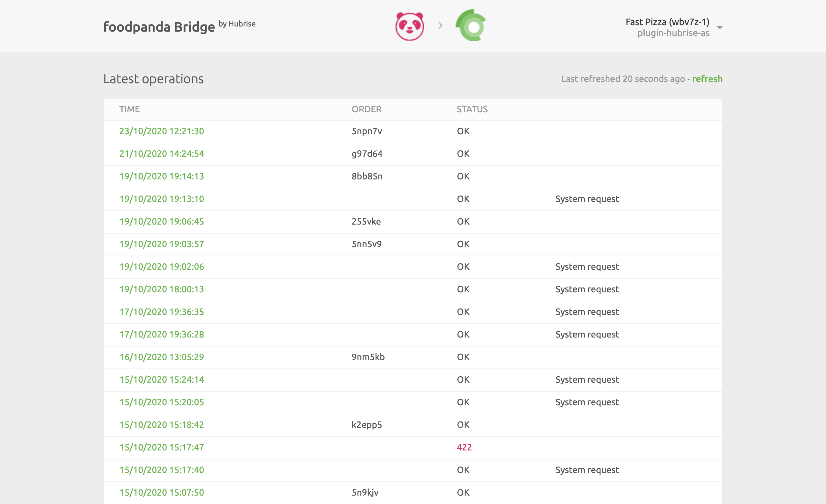Image resolution: width=826 pixels, height=504 pixels.
Task: Click System request in the 19:36:28 row
Action: (x=587, y=334)
